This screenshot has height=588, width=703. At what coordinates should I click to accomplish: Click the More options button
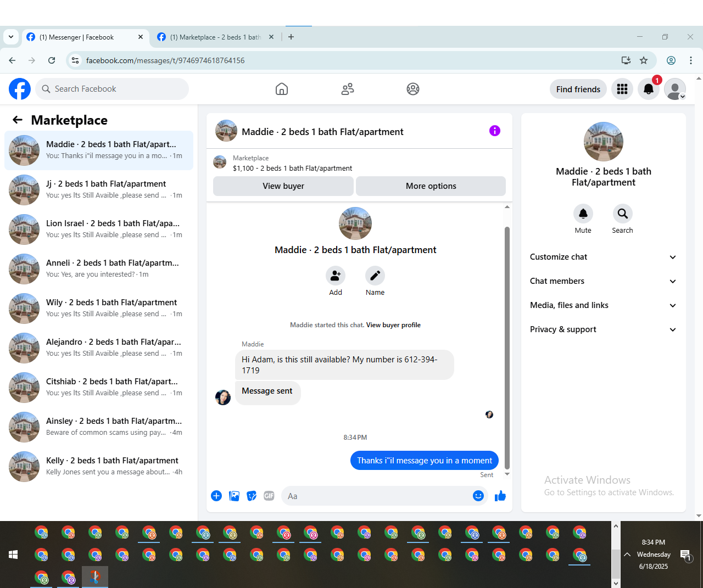(x=431, y=186)
